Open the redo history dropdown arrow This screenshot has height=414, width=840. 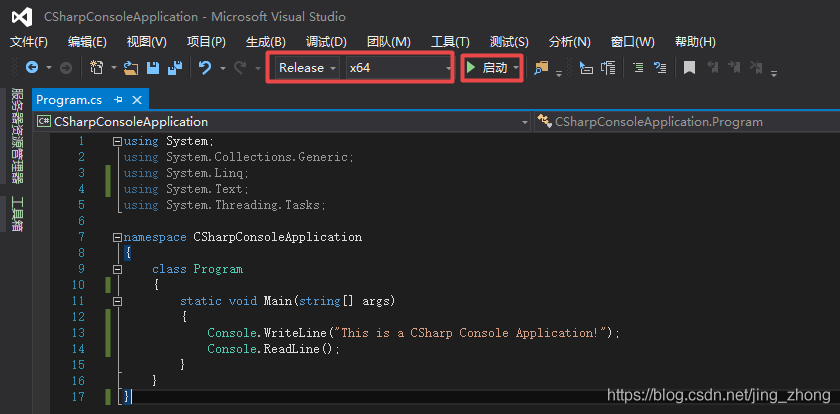[258, 68]
